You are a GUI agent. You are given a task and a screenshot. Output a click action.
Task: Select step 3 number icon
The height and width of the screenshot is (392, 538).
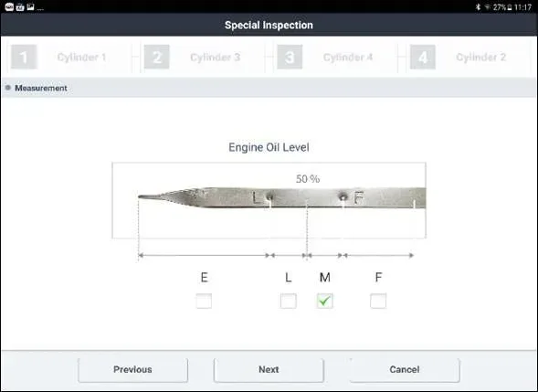(290, 57)
